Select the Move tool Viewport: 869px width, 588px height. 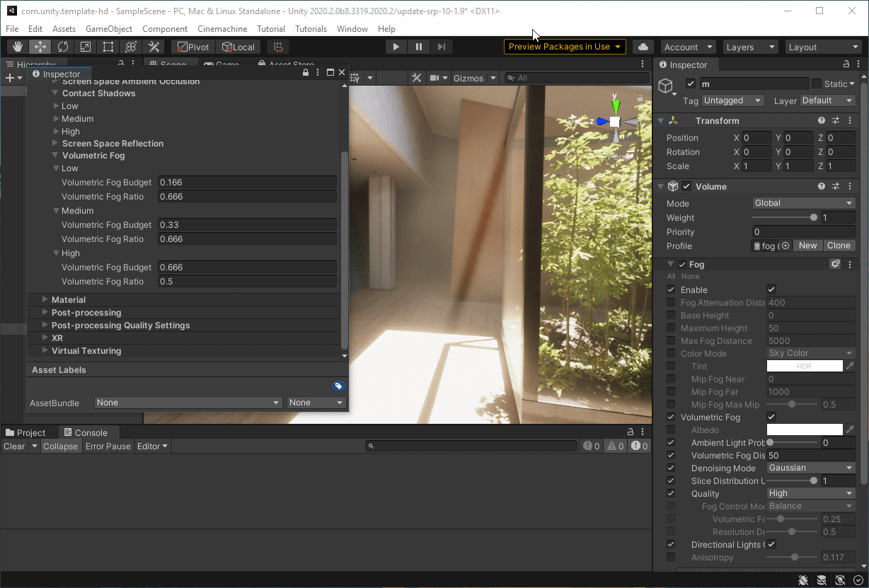coord(40,47)
